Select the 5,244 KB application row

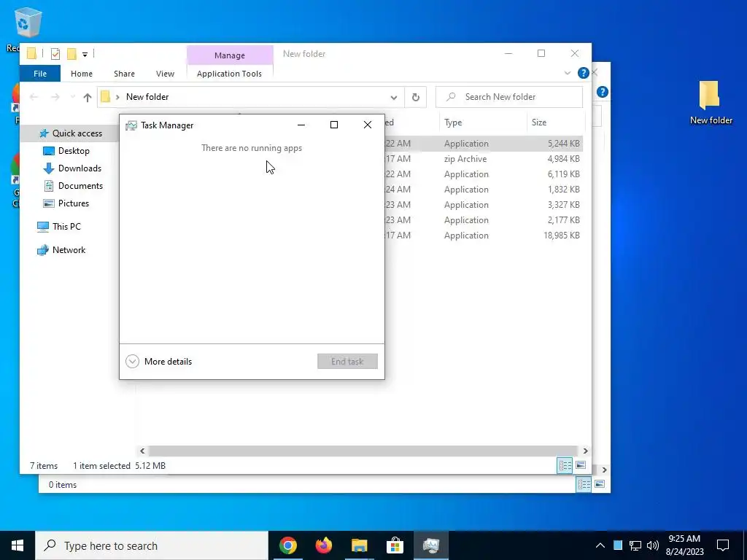click(484, 144)
